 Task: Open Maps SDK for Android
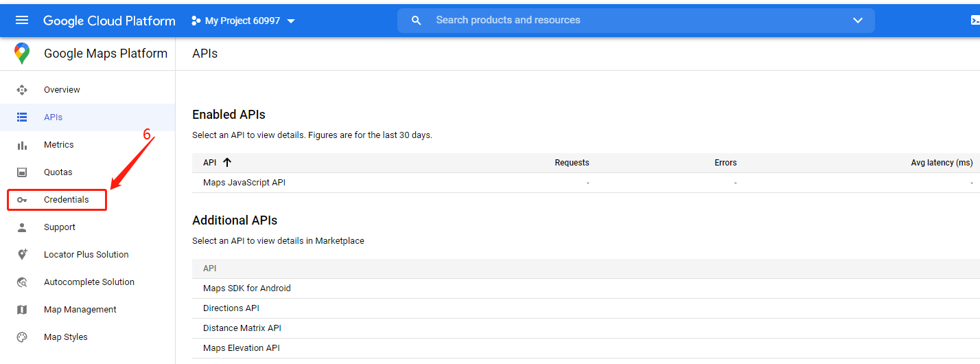(247, 288)
